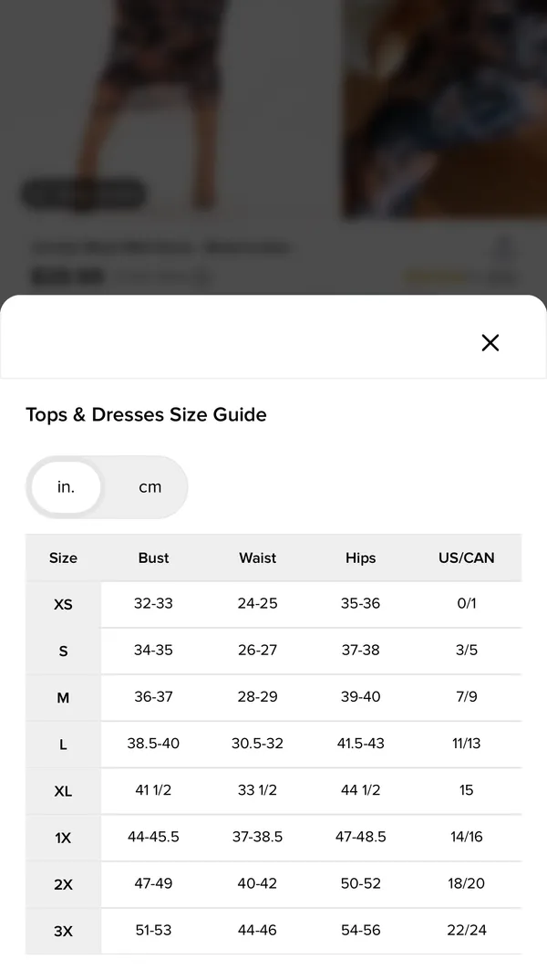
Task: Click hips value 41.5-43
Action: tap(361, 744)
